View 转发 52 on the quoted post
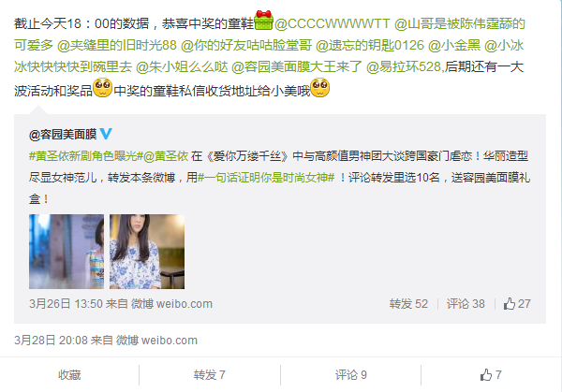This screenshot has height=392, width=562. pos(408,304)
